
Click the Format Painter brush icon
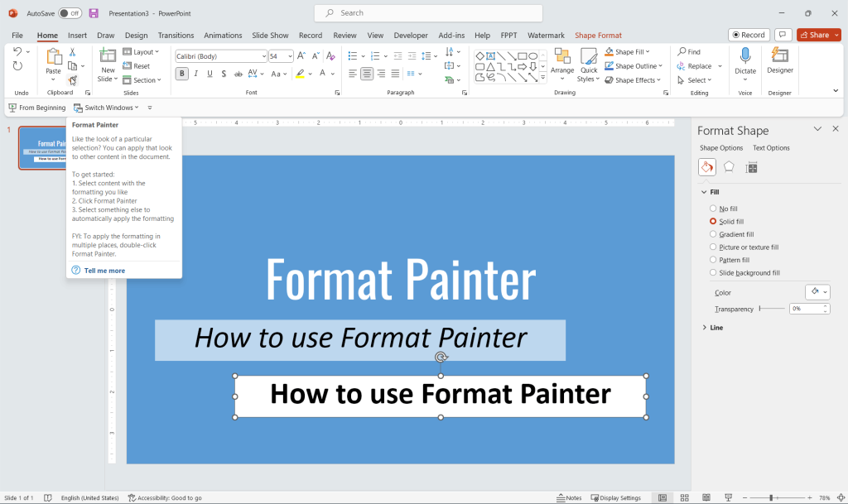73,80
